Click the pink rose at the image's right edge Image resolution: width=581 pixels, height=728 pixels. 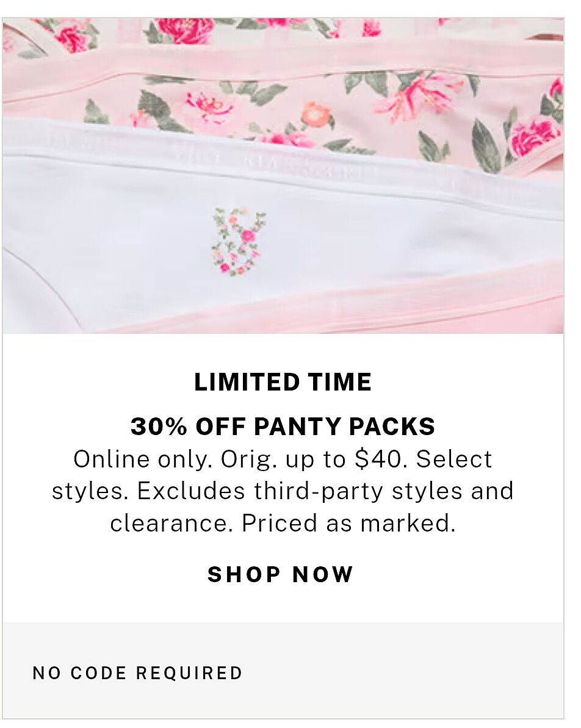click(534, 133)
